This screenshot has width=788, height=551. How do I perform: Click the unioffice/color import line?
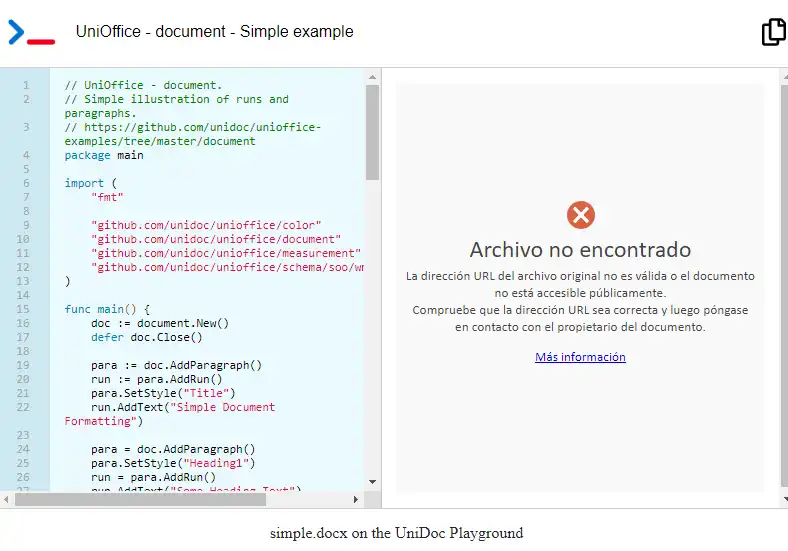point(206,225)
